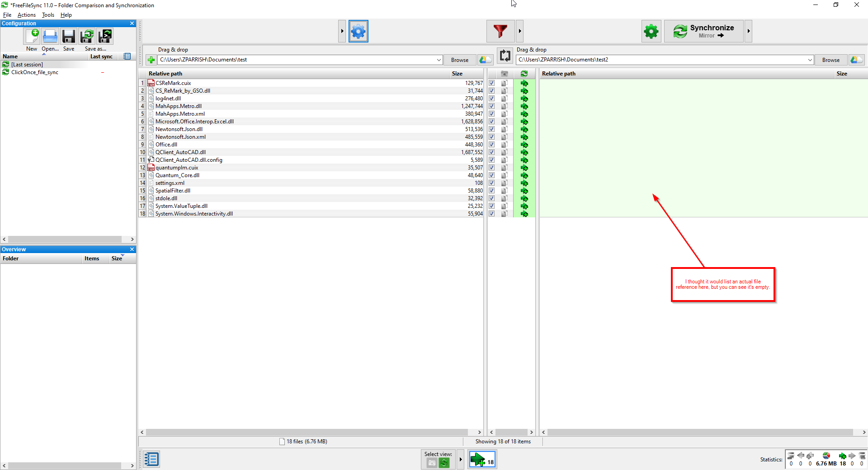The width and height of the screenshot is (868, 470).
Task: Start Synchronize Mirror
Action: pos(704,31)
